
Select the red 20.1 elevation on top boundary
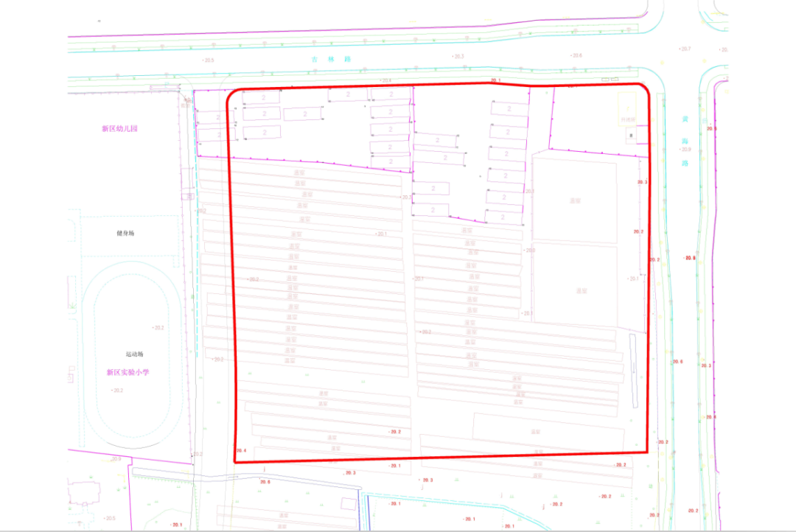pyautogui.click(x=495, y=80)
